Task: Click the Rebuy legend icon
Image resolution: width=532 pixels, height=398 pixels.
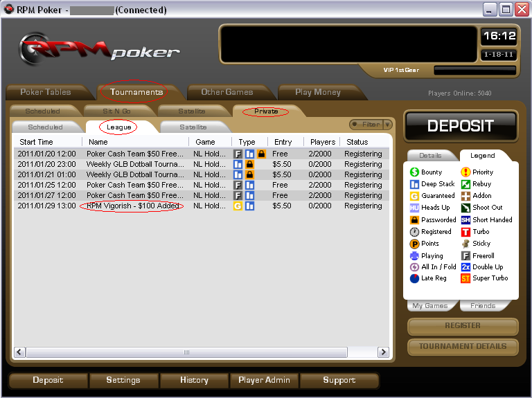Action: (465, 184)
